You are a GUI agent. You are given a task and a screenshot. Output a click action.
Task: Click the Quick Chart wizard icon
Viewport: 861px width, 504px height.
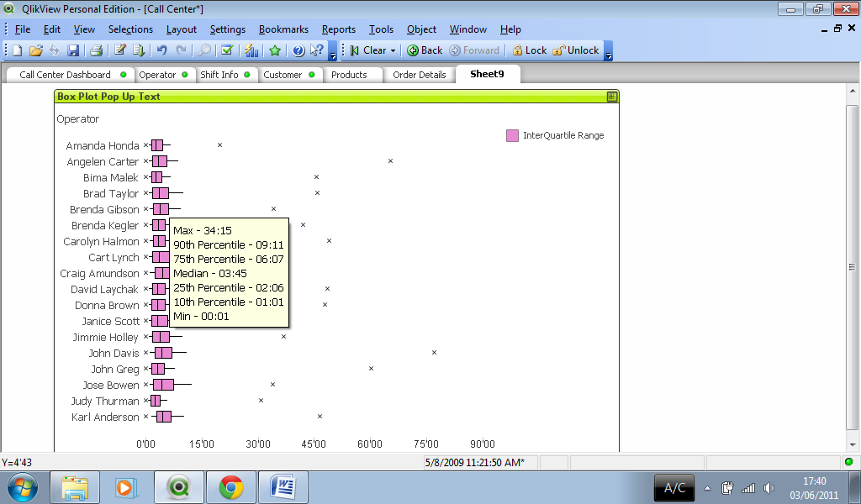click(251, 50)
